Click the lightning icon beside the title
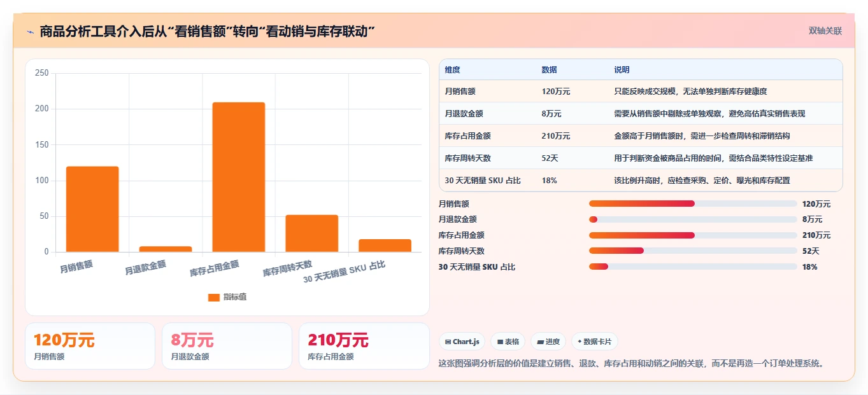 (x=30, y=31)
